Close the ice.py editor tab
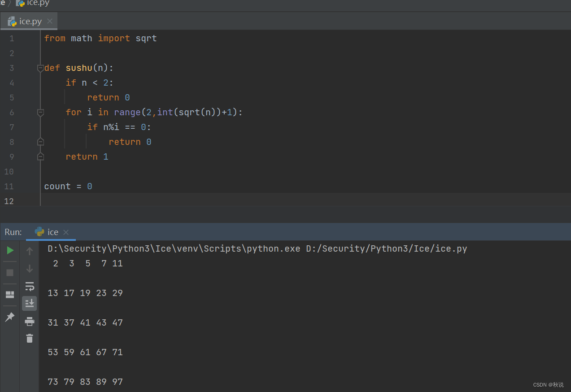Image resolution: width=571 pixels, height=392 pixels. [x=50, y=21]
